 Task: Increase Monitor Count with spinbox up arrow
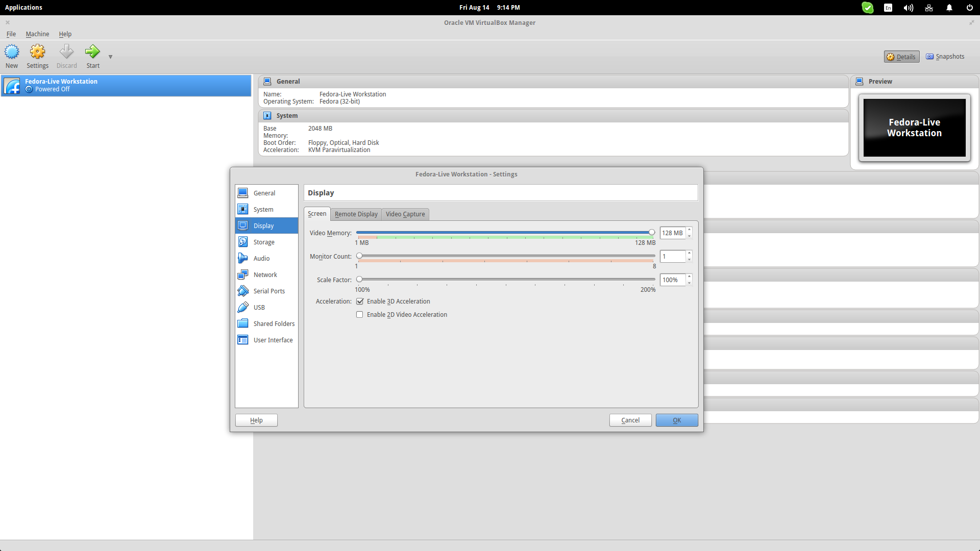click(x=689, y=254)
